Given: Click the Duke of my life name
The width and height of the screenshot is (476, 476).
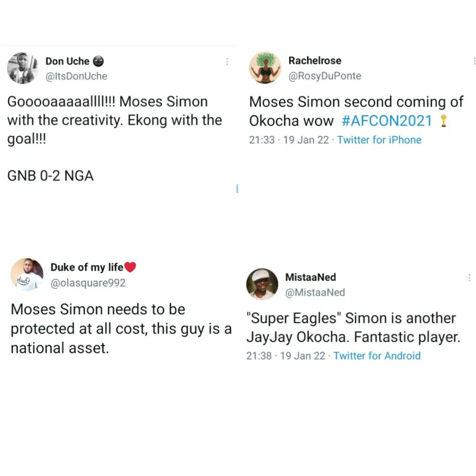Looking at the screenshot, I should tap(87, 267).
